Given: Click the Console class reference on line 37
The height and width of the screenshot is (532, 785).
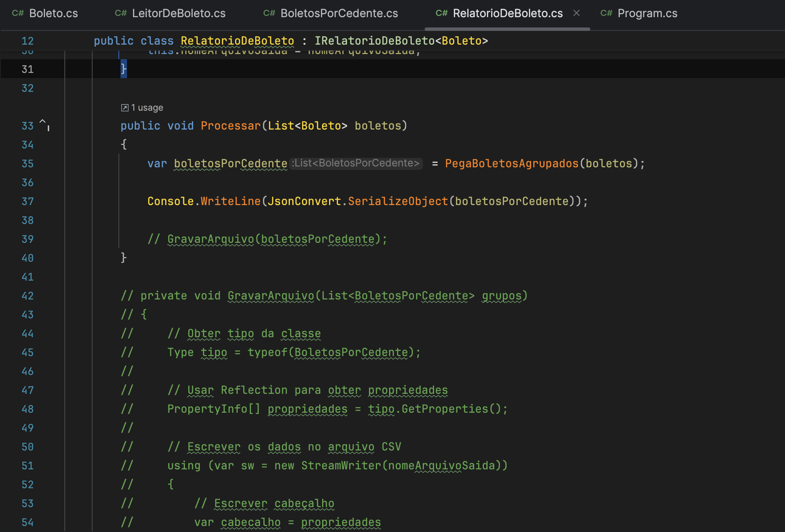Looking at the screenshot, I should 170,201.
